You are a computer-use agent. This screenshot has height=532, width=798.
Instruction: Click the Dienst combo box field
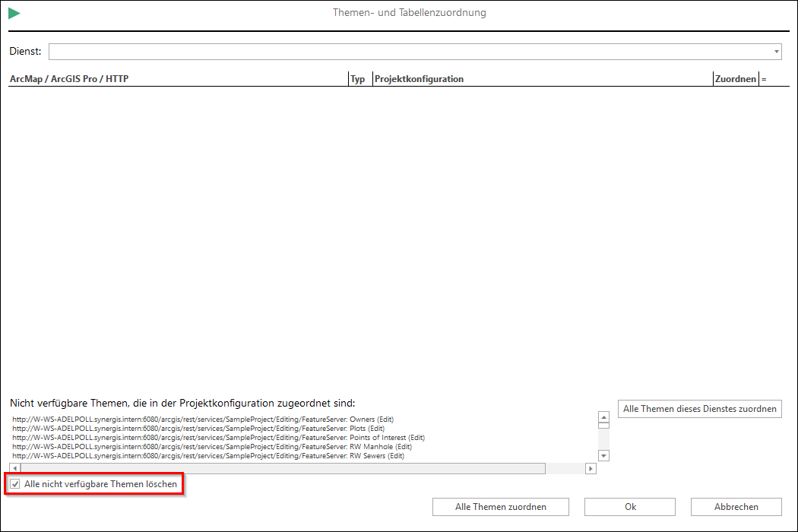(x=410, y=52)
